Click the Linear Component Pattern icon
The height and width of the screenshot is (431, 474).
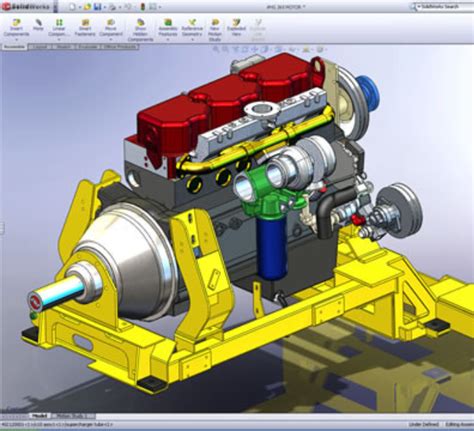coord(59,23)
